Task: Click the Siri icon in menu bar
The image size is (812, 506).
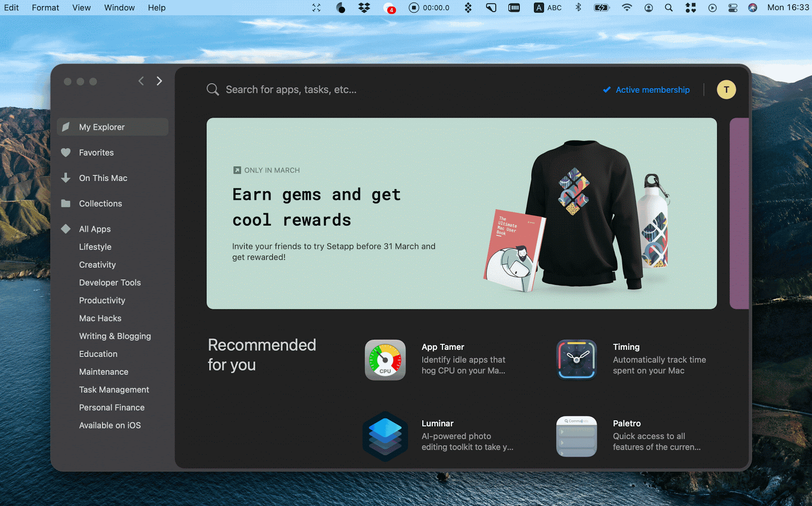Action: click(753, 8)
